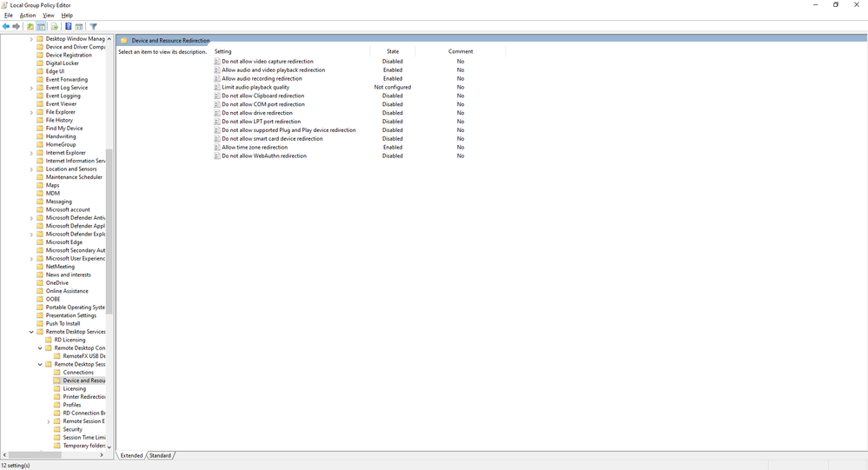Go up one level with the folder-arrow icon

click(x=30, y=27)
